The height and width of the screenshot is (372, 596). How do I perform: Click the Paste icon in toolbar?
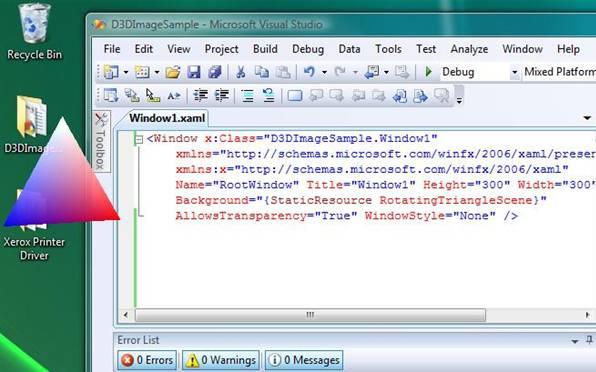point(283,72)
